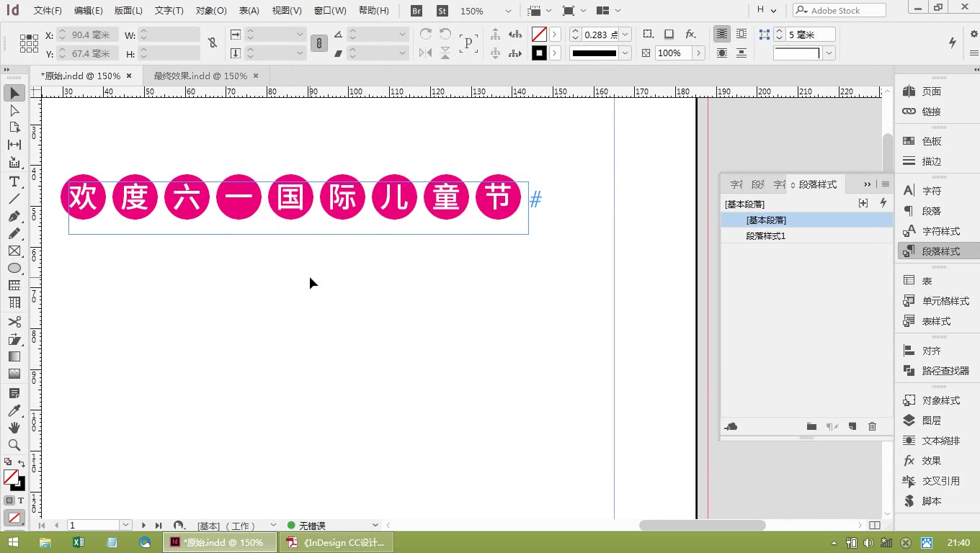Select the 段落样式 panel tab
The height and width of the screenshot is (553, 980).
(817, 184)
